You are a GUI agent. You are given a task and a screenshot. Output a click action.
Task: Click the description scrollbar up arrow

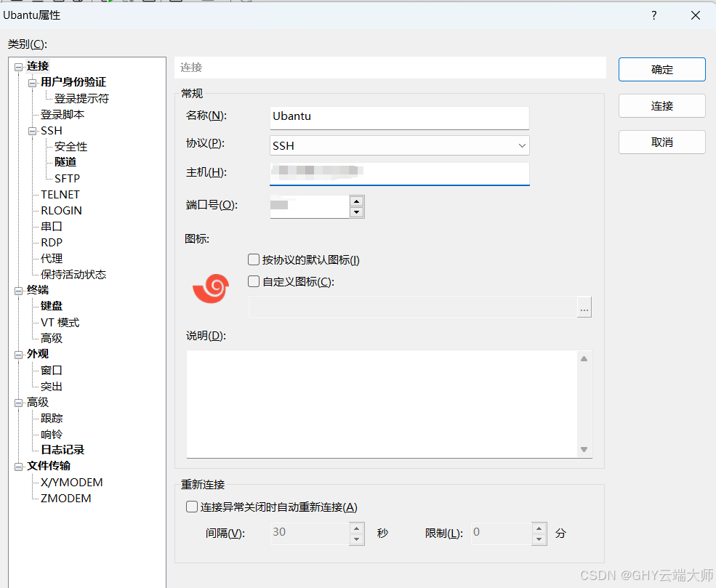584,359
